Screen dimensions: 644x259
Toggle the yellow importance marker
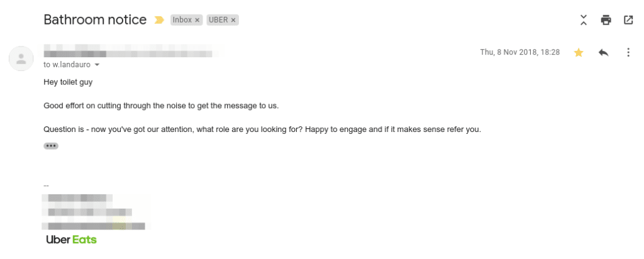[x=159, y=19]
